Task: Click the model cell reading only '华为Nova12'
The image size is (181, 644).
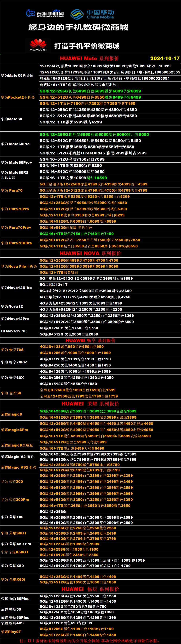Action: [x=19, y=306]
